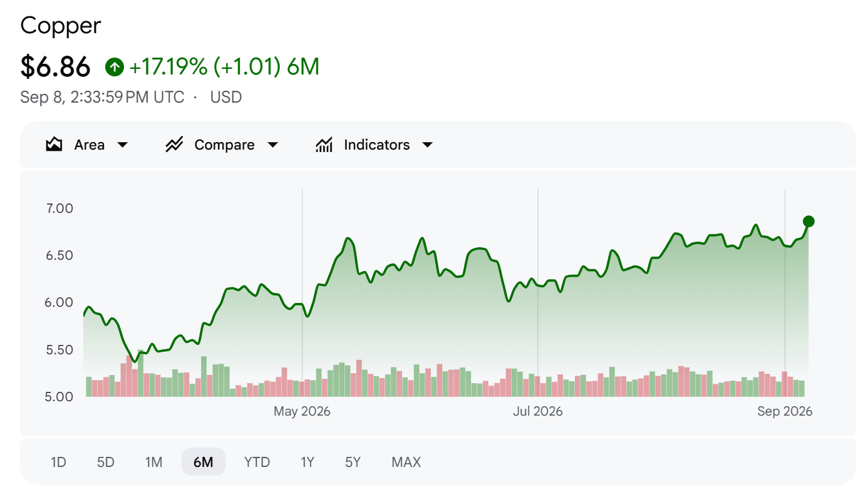
Task: Expand the Area dropdown arrow
Action: point(123,145)
